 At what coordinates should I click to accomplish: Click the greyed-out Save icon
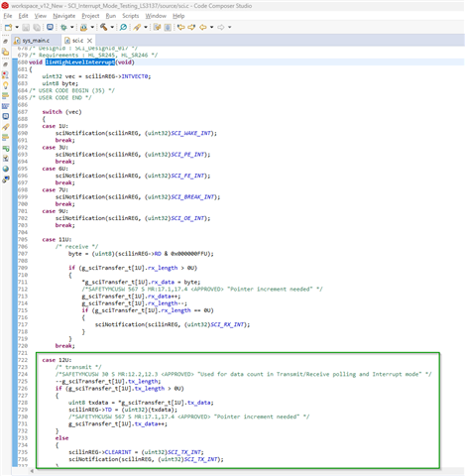pos(26,27)
